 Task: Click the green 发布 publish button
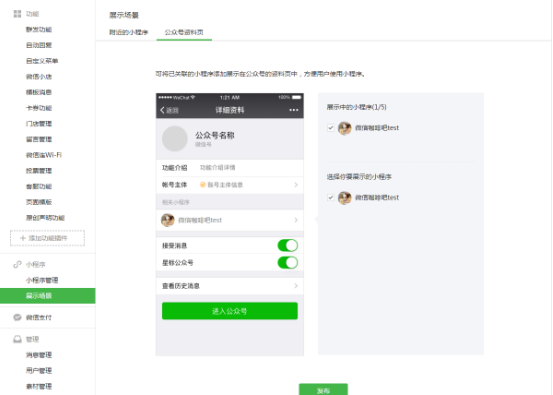(323, 389)
